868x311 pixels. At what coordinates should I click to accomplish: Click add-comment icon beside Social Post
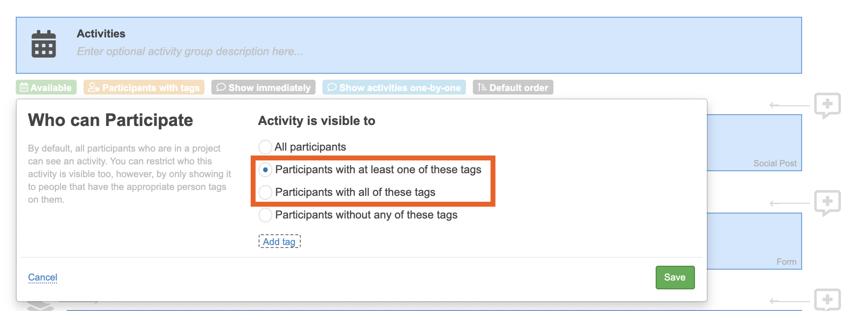point(827,105)
